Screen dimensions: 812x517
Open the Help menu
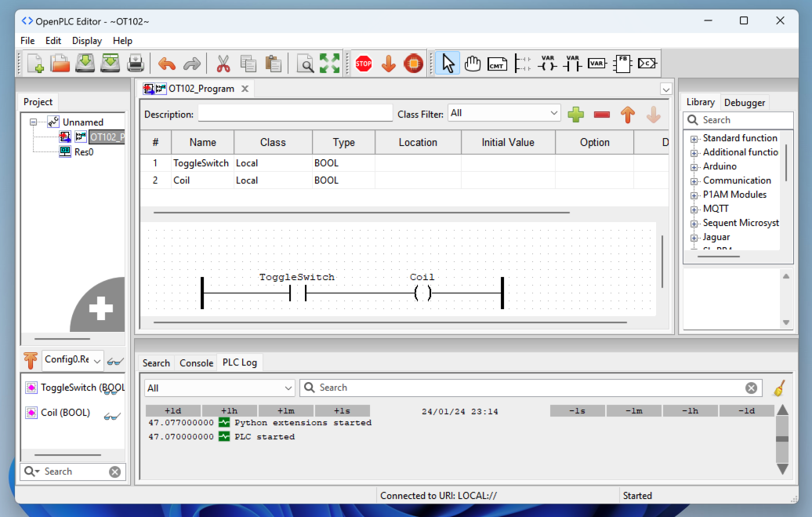(122, 41)
